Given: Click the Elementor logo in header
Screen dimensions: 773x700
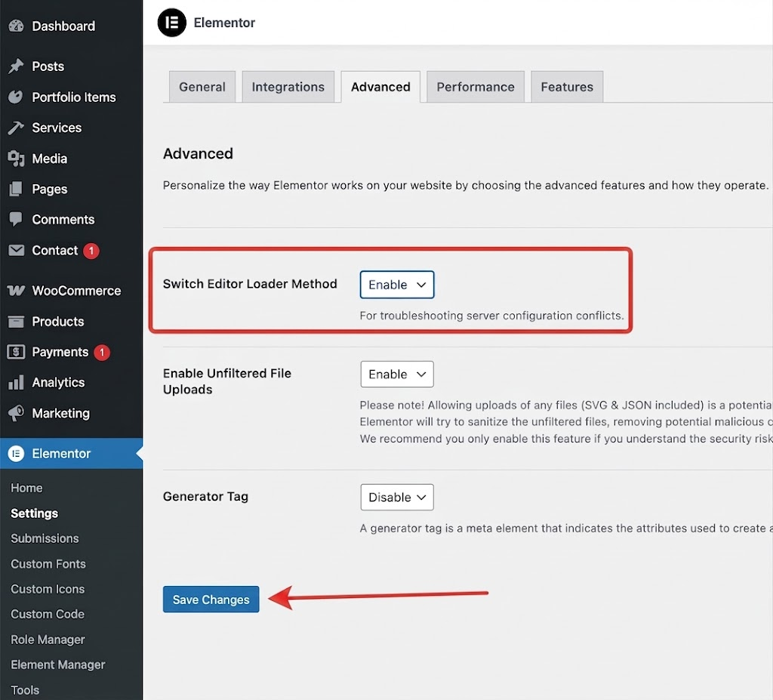Looking at the screenshot, I should pos(171,23).
